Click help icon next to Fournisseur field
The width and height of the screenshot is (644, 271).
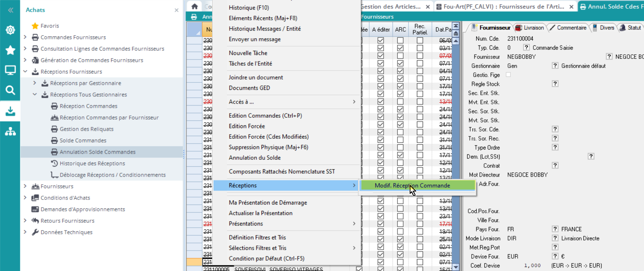609,57
